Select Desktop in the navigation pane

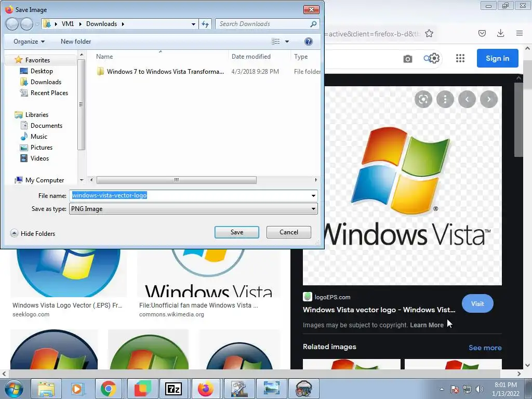click(x=42, y=71)
